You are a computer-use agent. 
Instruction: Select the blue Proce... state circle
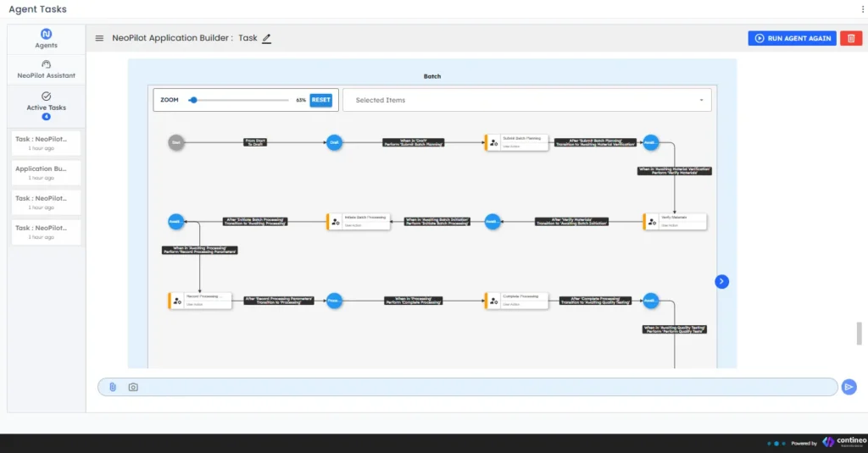[x=334, y=301]
